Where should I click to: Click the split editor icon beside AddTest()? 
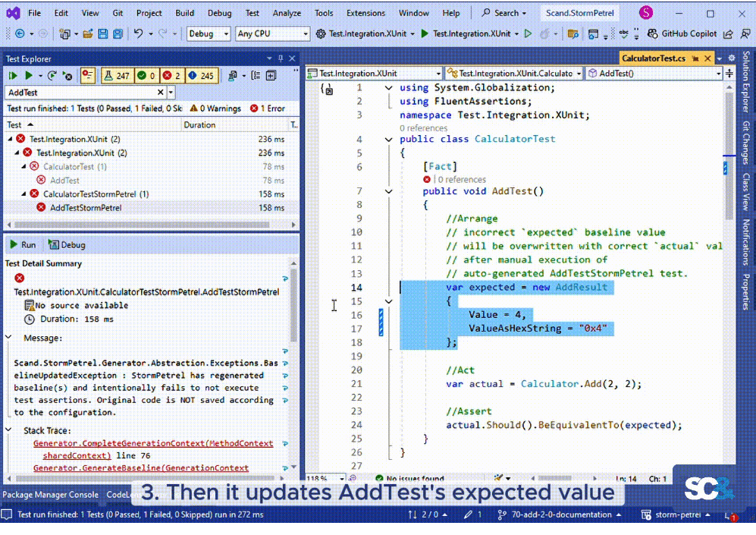[729, 74]
